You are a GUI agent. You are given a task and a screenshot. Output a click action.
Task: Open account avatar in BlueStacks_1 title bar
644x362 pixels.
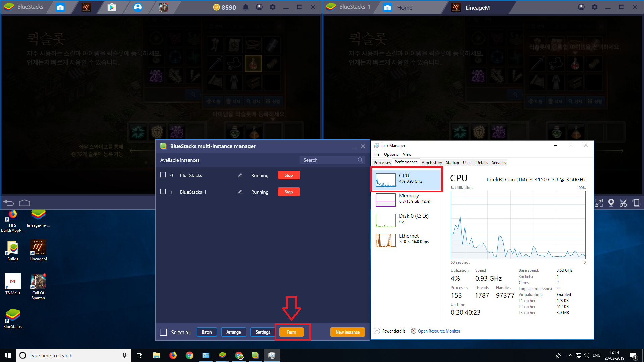click(581, 7)
